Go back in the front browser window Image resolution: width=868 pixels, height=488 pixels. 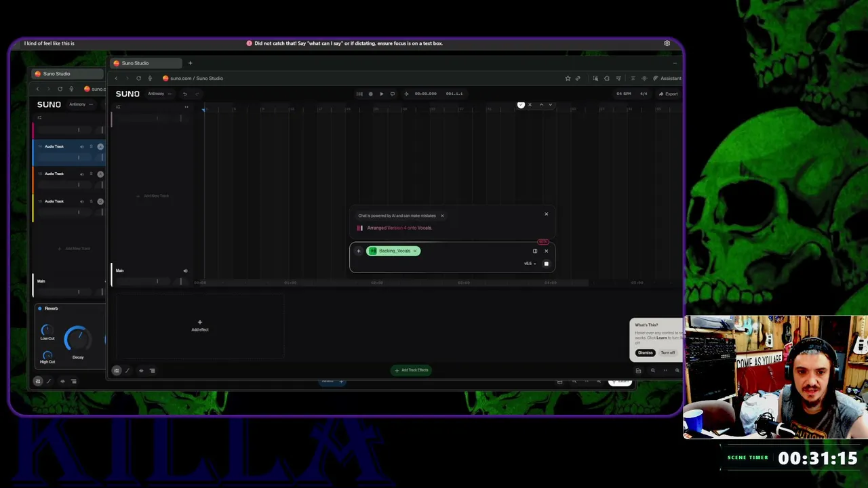click(116, 78)
